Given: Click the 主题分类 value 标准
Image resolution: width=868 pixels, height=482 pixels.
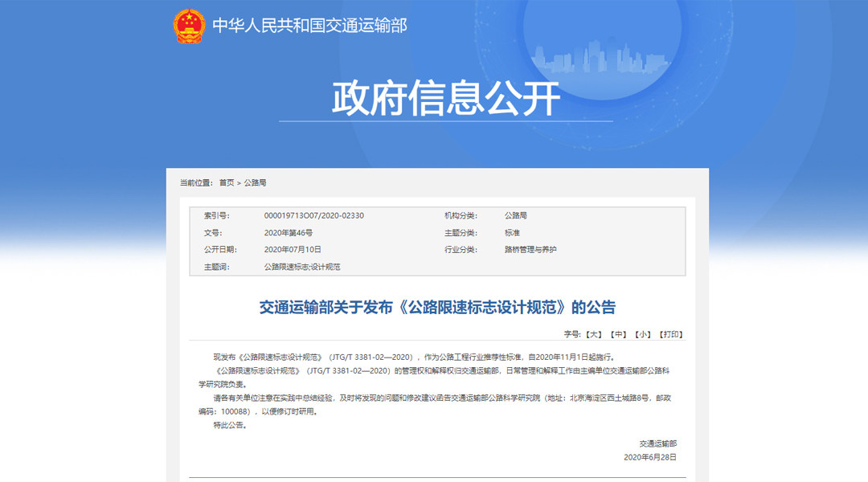Looking at the screenshot, I should pyautogui.click(x=512, y=233).
